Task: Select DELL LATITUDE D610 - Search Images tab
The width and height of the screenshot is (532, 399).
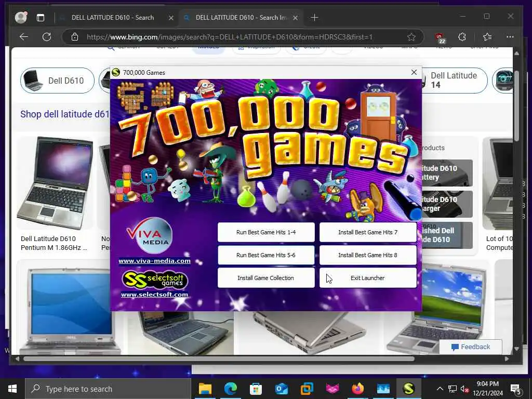Action: pos(241,18)
